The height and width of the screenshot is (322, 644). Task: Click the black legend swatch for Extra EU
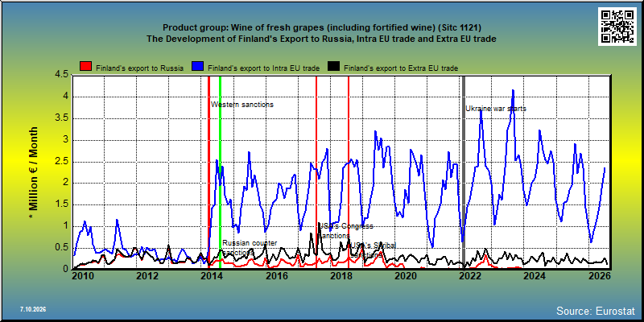pos(333,68)
